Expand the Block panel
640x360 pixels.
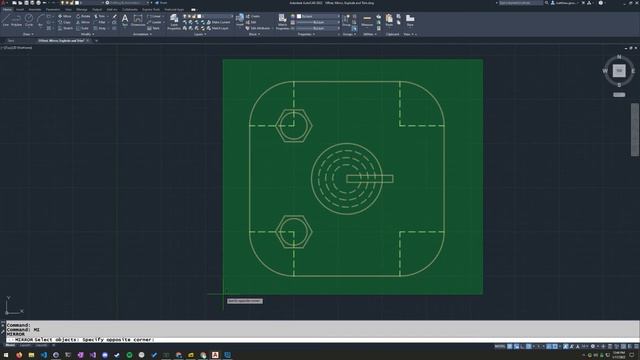(254, 35)
